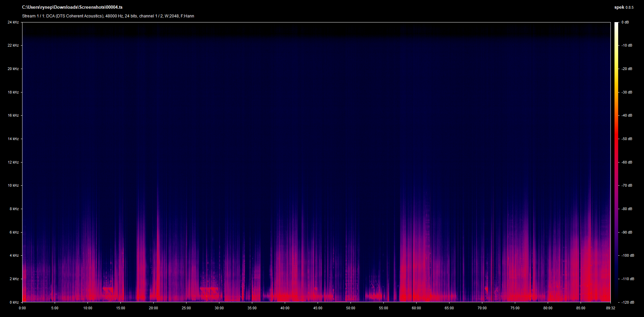Click the file path title 00004.ts
Screen dimensions: 644x317
coord(72,7)
